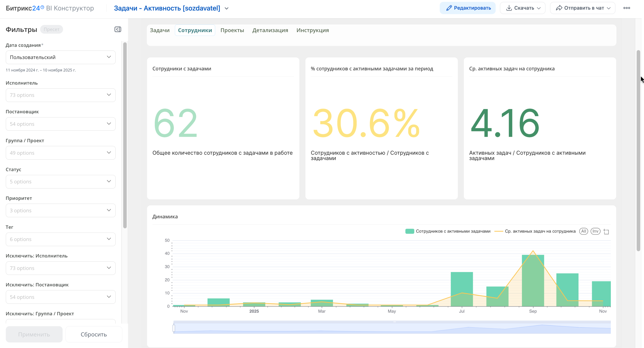
Task: Click the Применить apply button
Action: coord(34,334)
